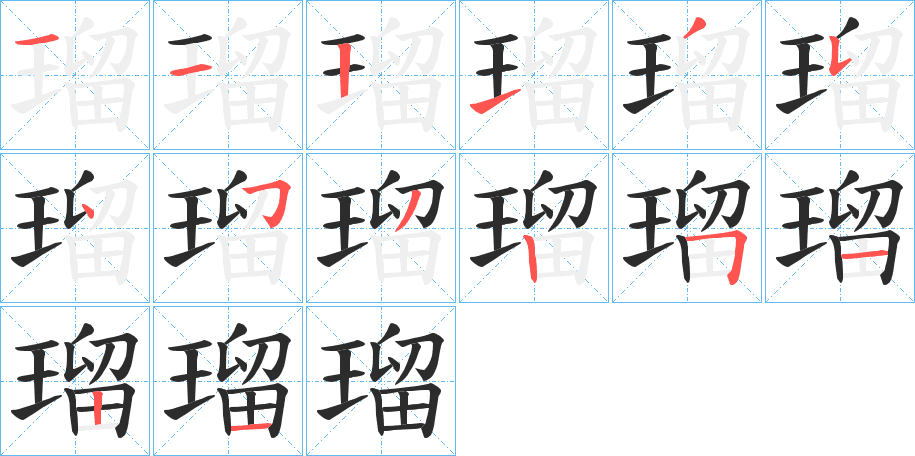
Task: Click the red bottom stroke in step fourteen
Action: point(251,429)
